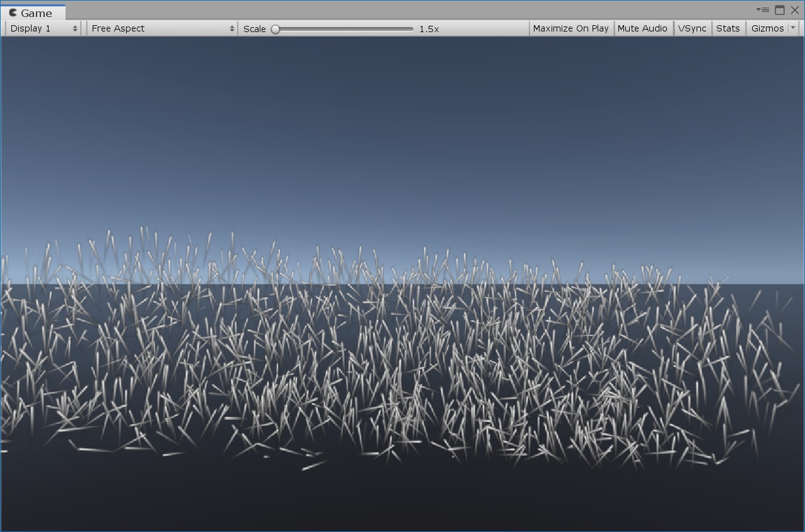Viewport: 805px width, 532px height.
Task: Click the Unity icon on the Game tab
Action: [x=13, y=13]
